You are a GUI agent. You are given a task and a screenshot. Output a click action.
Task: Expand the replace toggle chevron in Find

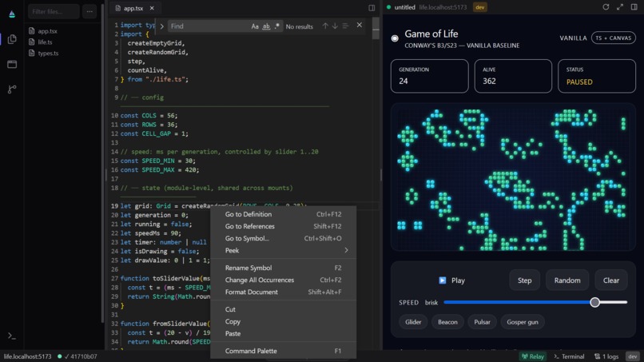tap(161, 26)
